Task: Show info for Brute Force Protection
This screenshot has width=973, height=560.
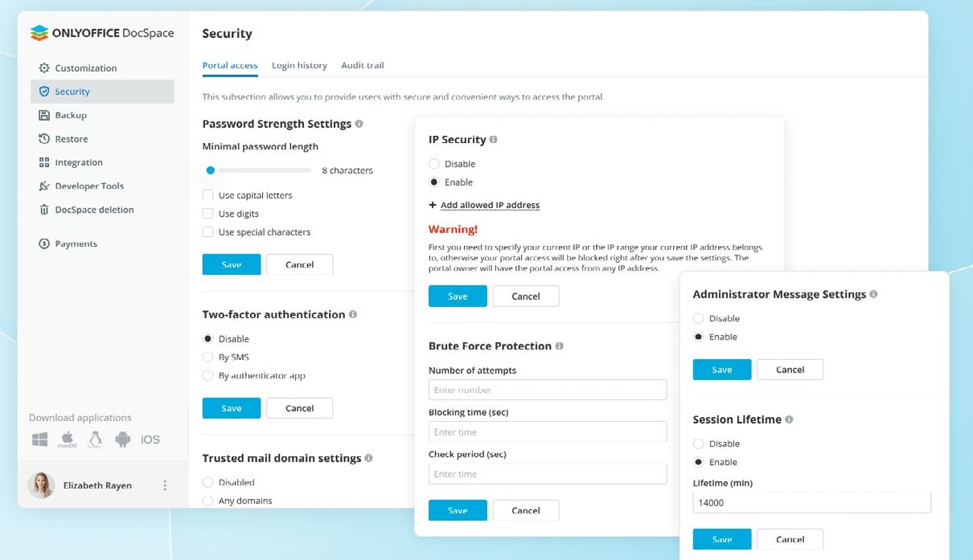Action: click(559, 345)
